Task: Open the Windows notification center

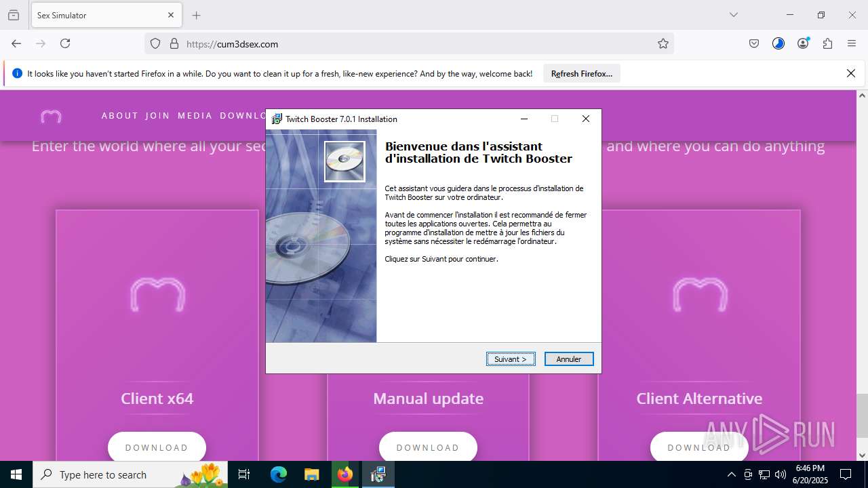Action: click(846, 474)
